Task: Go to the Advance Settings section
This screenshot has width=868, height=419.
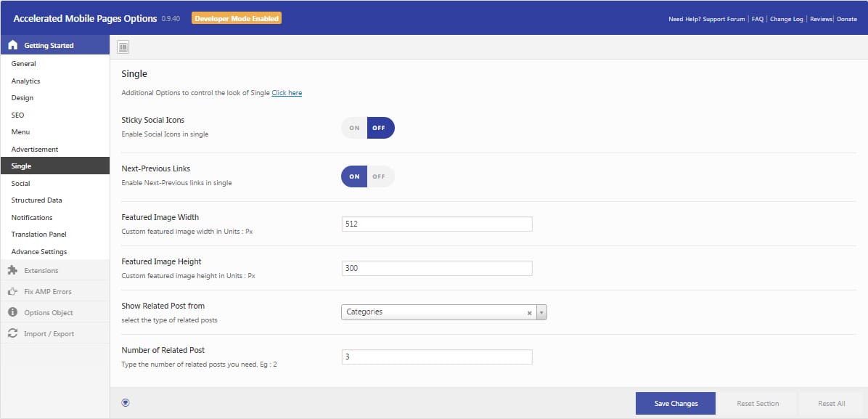Action: 39,252
